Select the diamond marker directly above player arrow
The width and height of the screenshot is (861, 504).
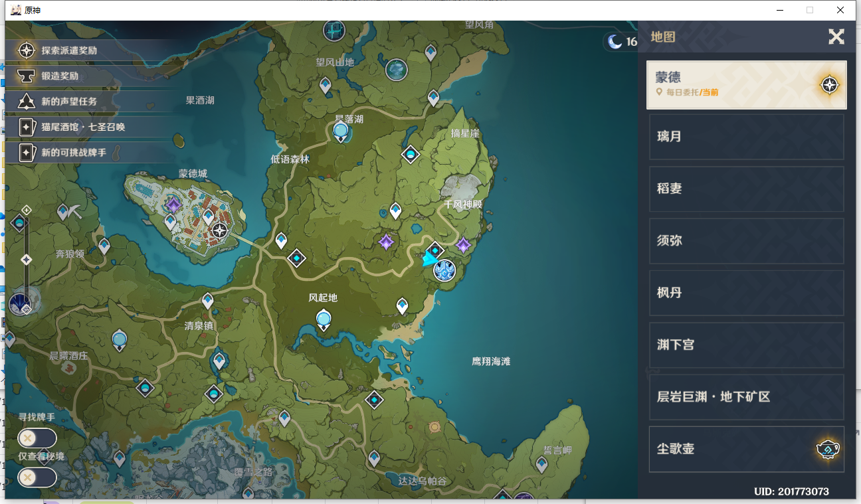[435, 251]
